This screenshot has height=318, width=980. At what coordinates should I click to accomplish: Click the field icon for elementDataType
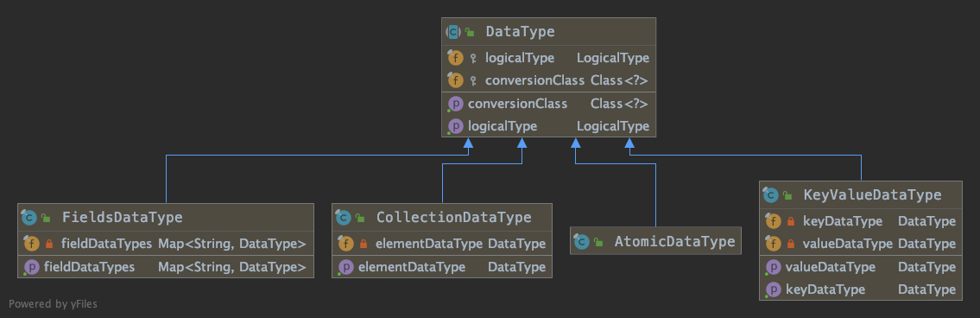[345, 244]
